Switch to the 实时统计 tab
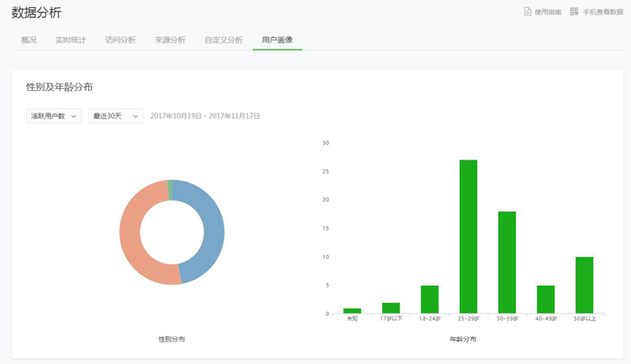 tap(70, 40)
